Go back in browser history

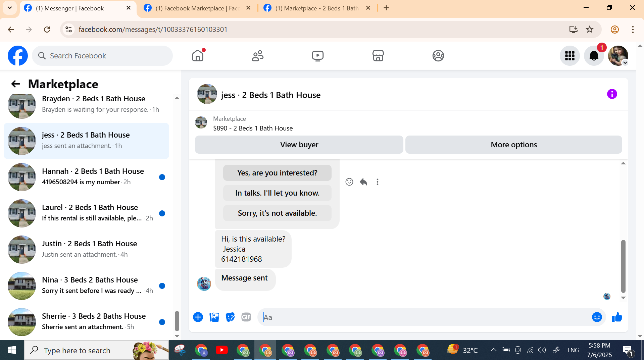pyautogui.click(x=11, y=30)
